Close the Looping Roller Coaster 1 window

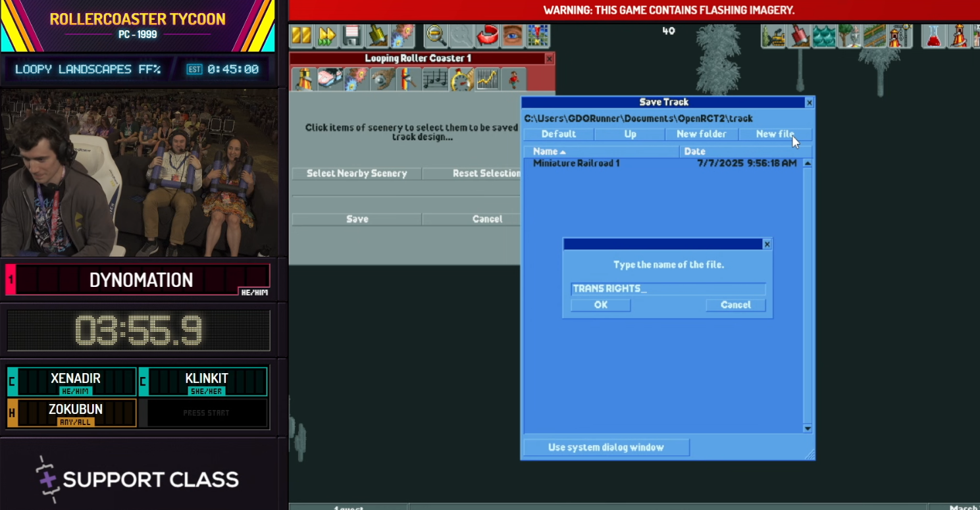pos(550,59)
